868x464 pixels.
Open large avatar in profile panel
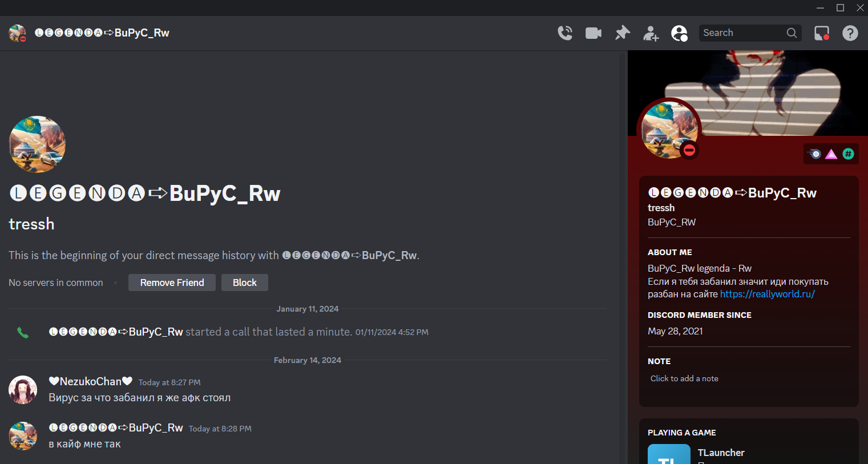click(x=669, y=130)
